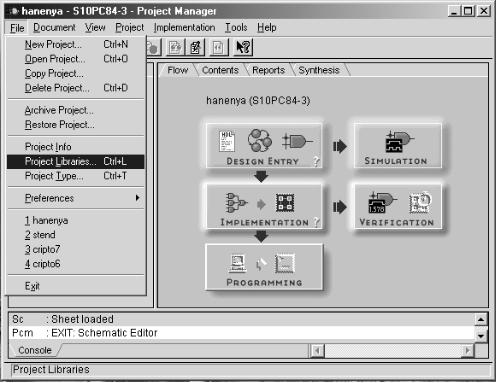Viewport: 497px width, 383px height.
Task: Choose Open Project from the File menu
Action: [76, 59]
